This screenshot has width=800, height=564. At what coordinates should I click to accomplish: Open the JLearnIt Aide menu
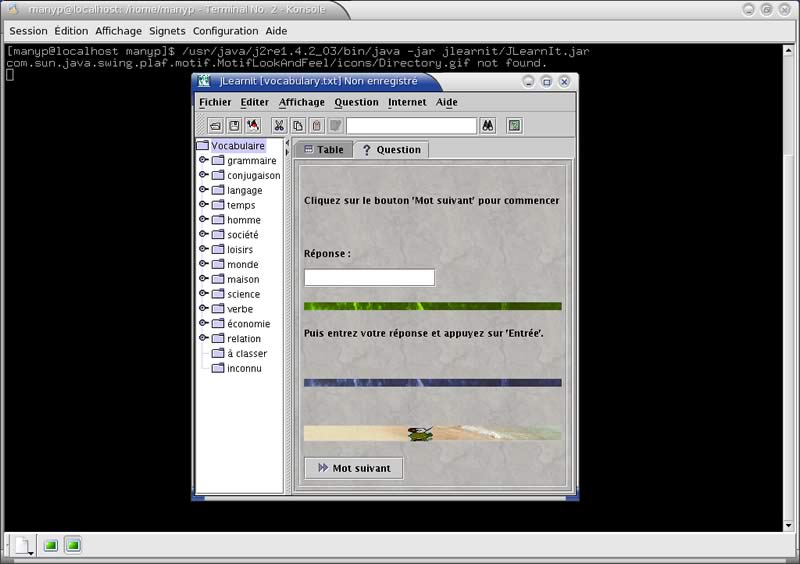click(x=446, y=102)
